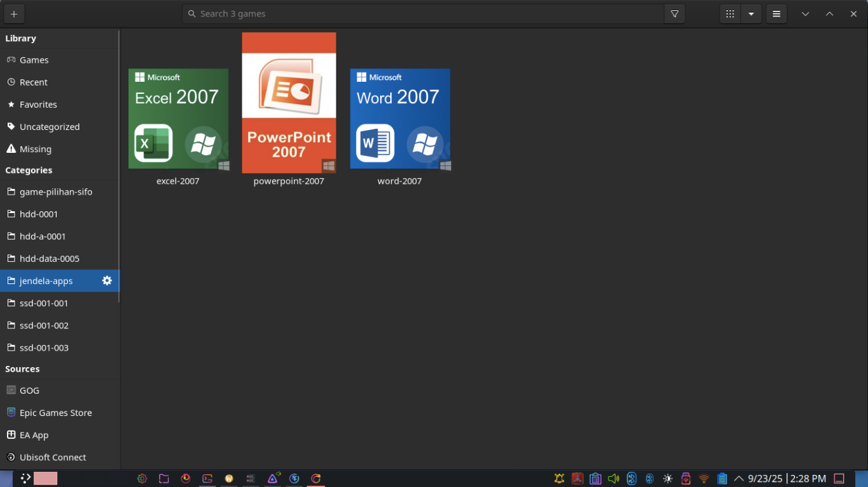
Task: Open the terminal icon in taskbar
Action: [x=207, y=479]
